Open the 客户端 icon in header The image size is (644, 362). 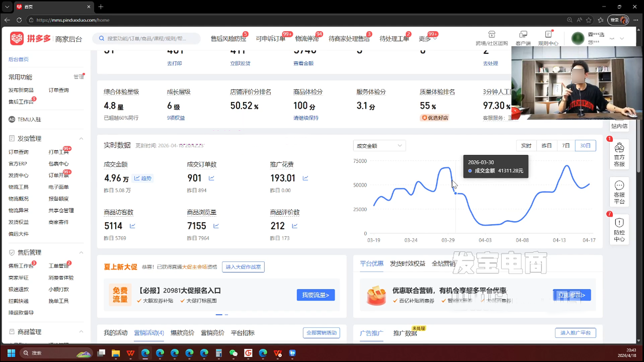(523, 35)
